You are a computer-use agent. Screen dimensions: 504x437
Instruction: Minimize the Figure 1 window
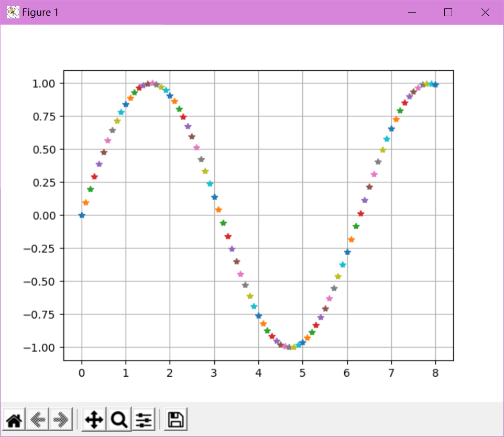412,12
